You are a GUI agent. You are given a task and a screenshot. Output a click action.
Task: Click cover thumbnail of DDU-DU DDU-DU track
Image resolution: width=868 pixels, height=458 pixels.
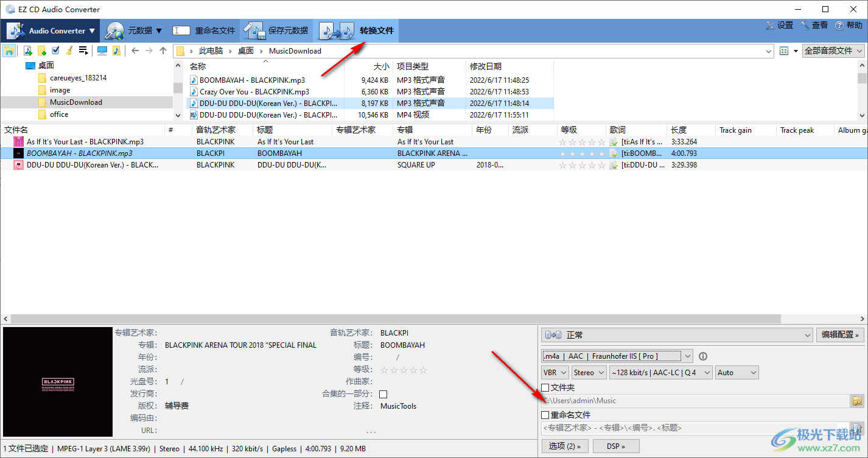click(x=18, y=165)
